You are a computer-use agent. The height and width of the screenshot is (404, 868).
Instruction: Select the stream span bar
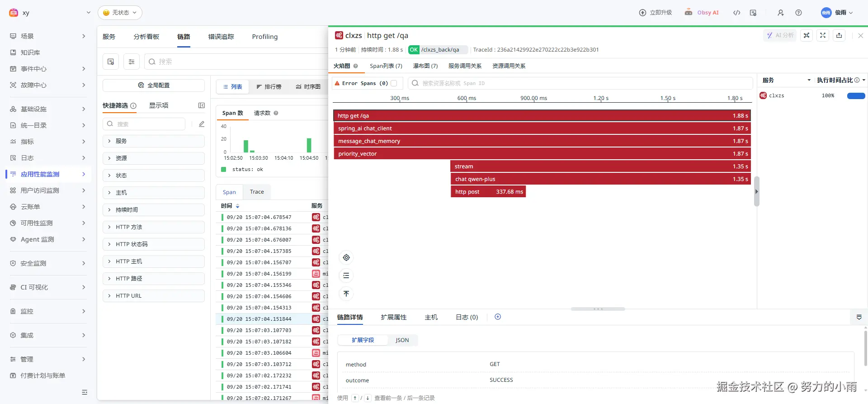(x=600, y=166)
